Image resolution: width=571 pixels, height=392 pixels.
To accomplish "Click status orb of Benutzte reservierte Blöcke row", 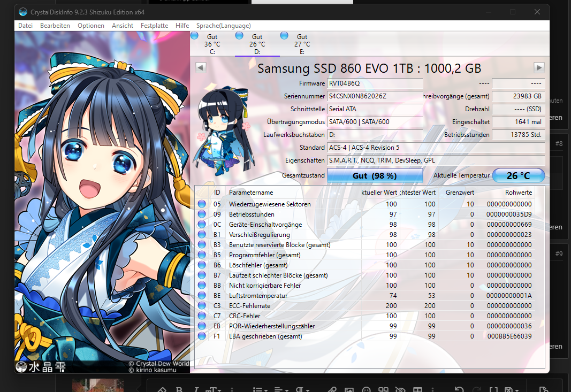I will pyautogui.click(x=202, y=244).
